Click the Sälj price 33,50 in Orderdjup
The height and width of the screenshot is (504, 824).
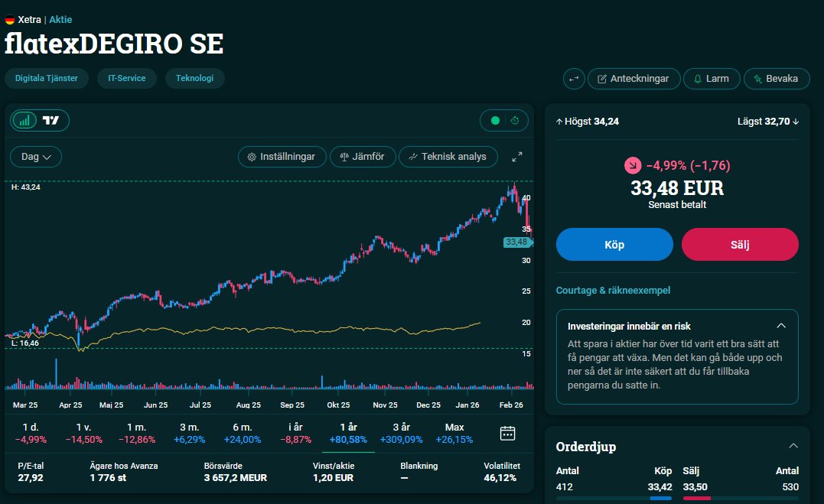(695, 486)
